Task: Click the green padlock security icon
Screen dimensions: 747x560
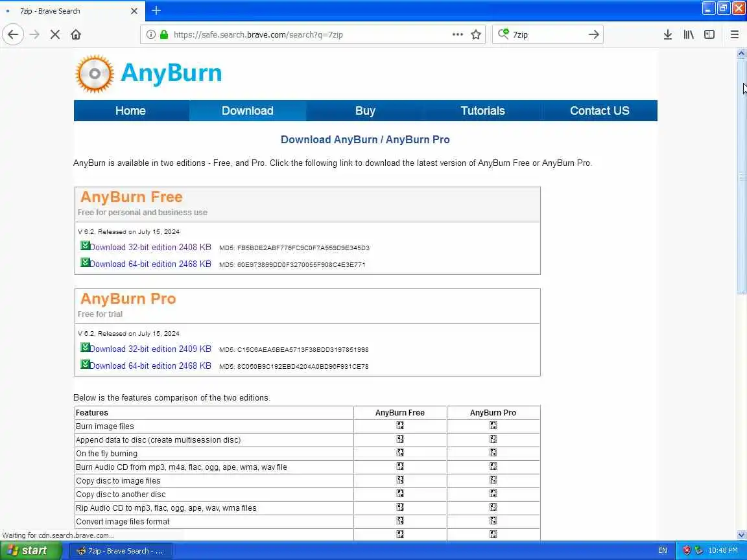Action: (164, 34)
